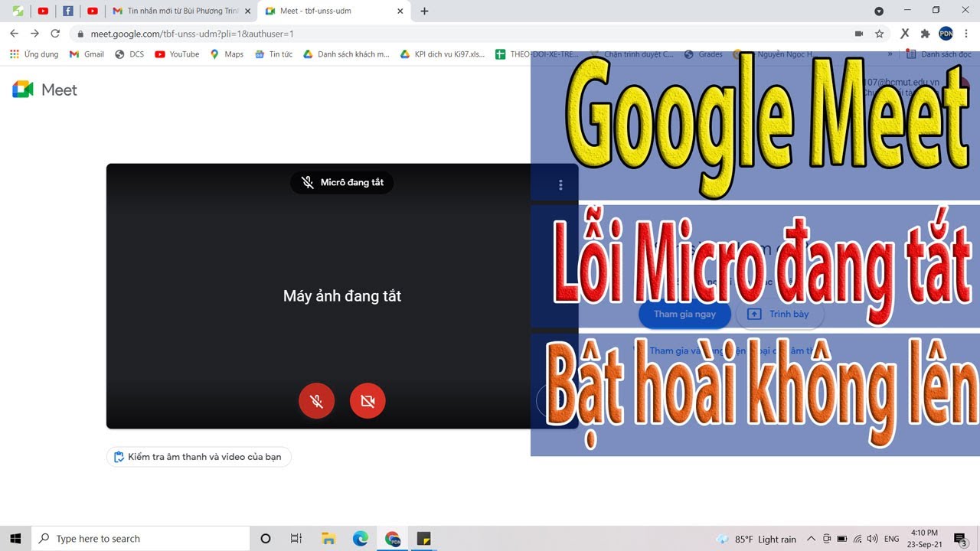Unmute the microphone in the preview
980x551 pixels.
tap(316, 401)
